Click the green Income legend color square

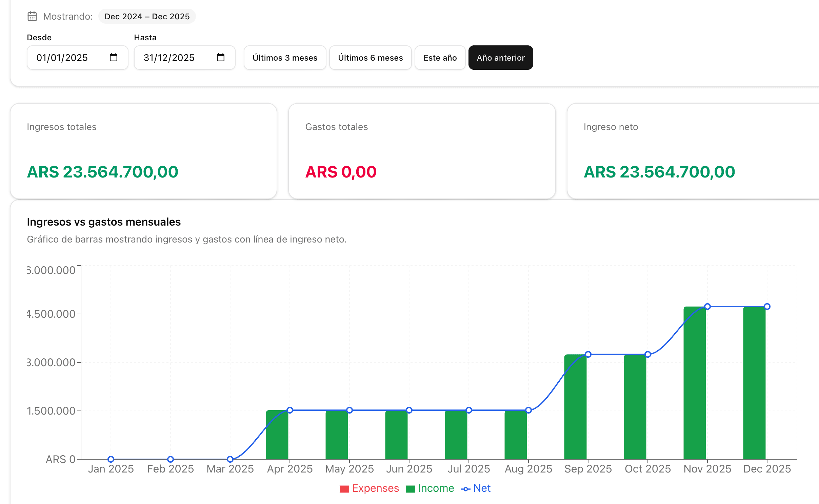point(411,489)
